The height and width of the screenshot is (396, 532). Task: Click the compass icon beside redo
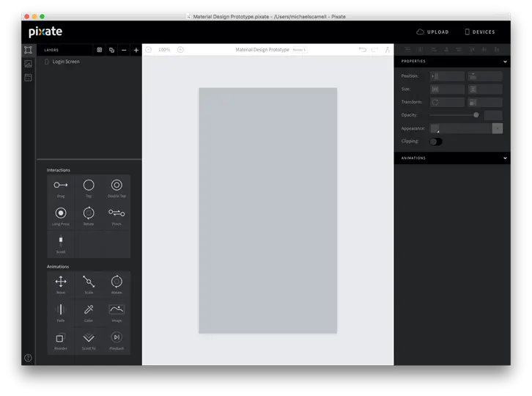[x=387, y=50]
